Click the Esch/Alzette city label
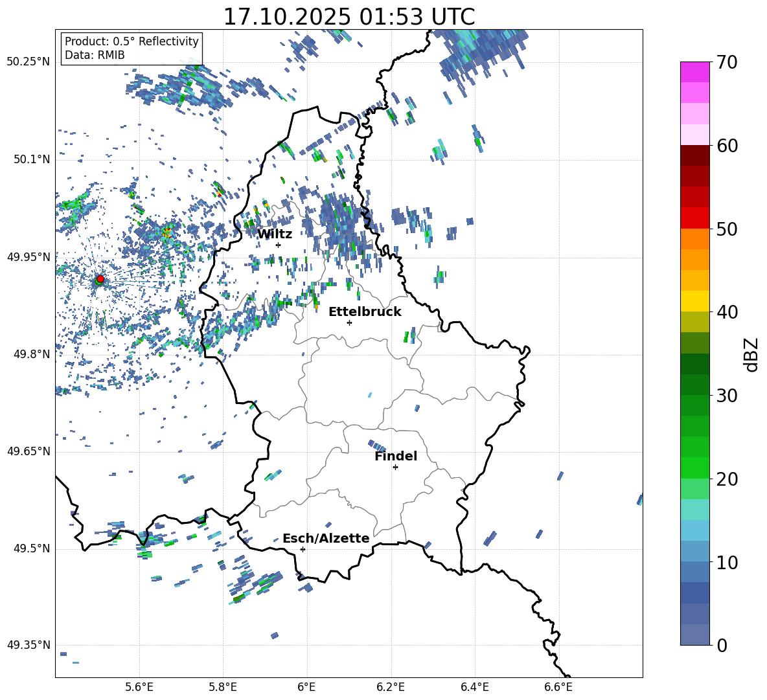This screenshot has height=700, width=767. tap(326, 538)
